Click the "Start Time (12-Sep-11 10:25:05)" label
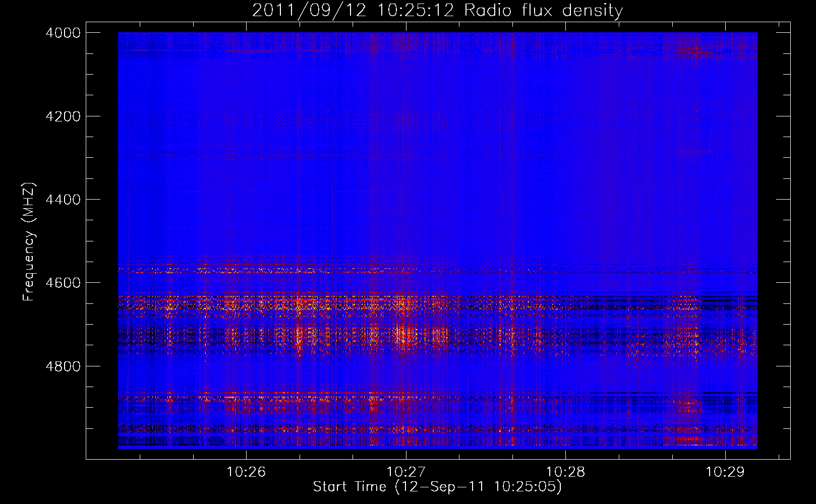 [x=437, y=487]
